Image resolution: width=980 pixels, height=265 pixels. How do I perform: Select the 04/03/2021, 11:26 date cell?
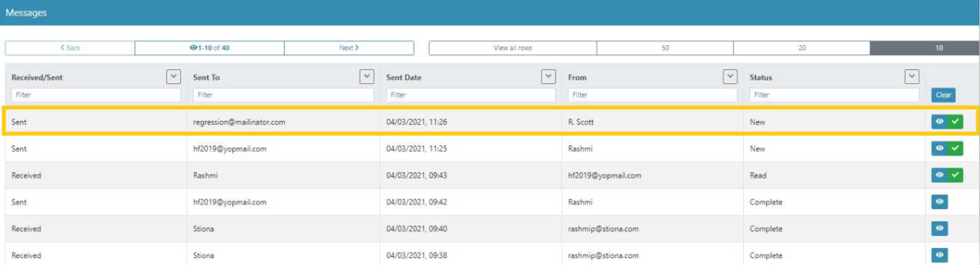(x=471, y=122)
